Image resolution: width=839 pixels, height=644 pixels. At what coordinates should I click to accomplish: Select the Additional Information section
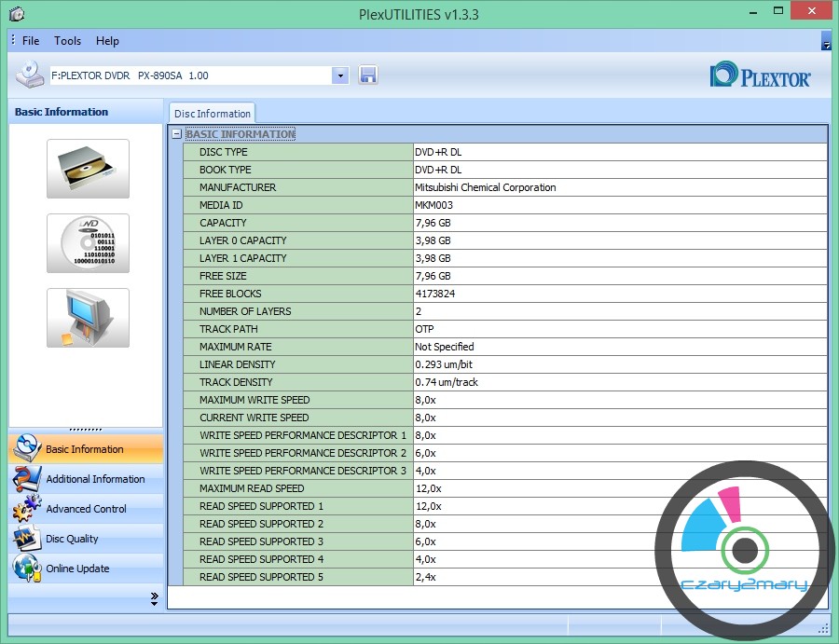[94, 479]
